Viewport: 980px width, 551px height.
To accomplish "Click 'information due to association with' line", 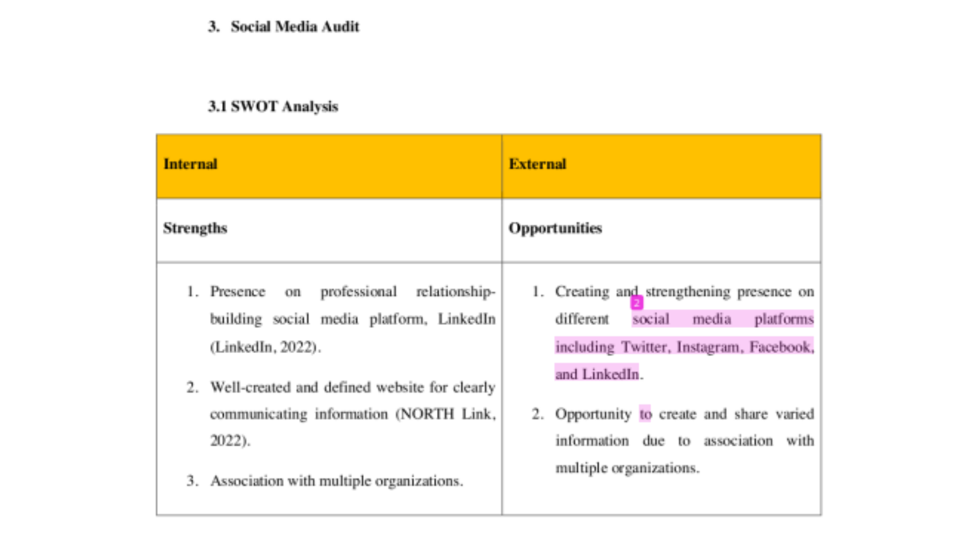I will tap(684, 441).
